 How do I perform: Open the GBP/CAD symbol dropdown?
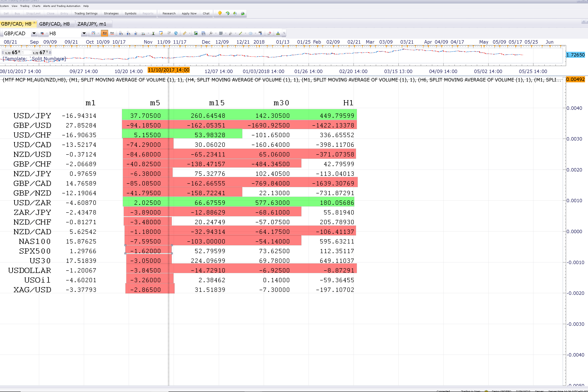pyautogui.click(x=34, y=33)
